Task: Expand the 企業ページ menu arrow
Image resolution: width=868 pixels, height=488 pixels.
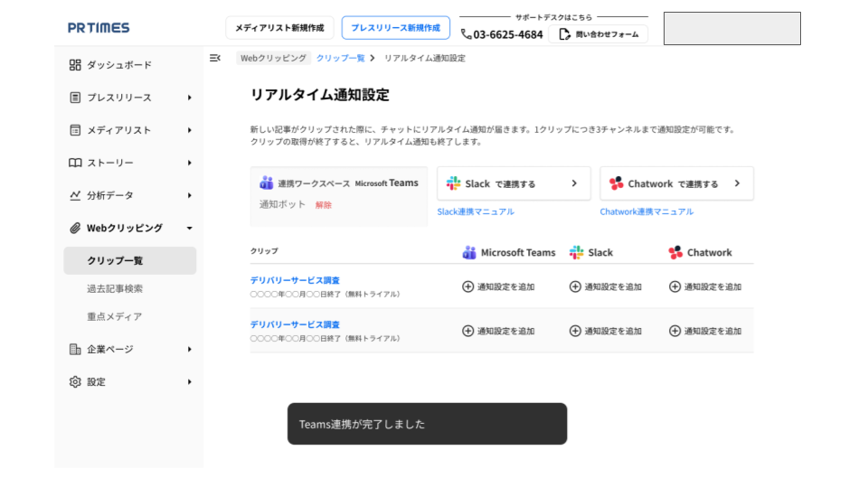Action: coord(189,349)
